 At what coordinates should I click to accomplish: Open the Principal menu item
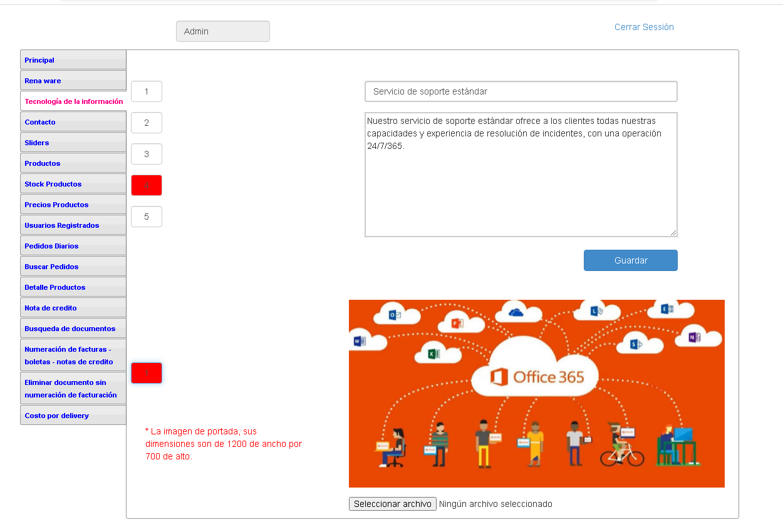(73, 60)
